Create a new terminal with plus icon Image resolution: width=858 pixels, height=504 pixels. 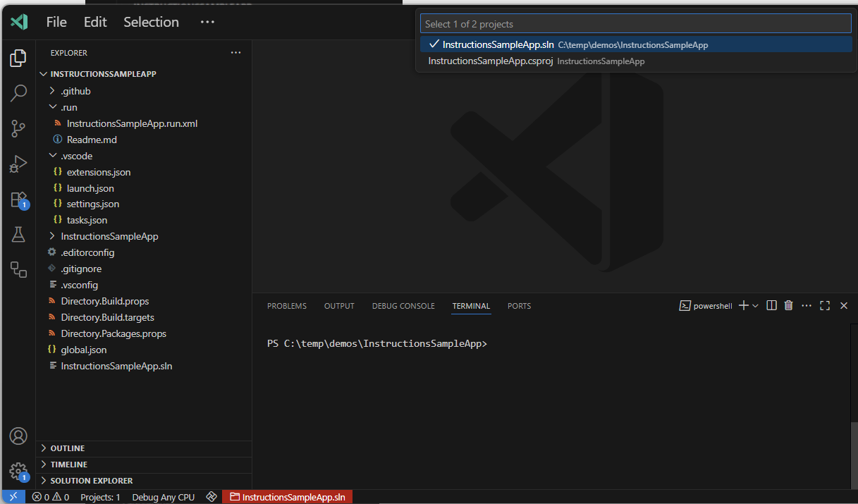tap(743, 305)
